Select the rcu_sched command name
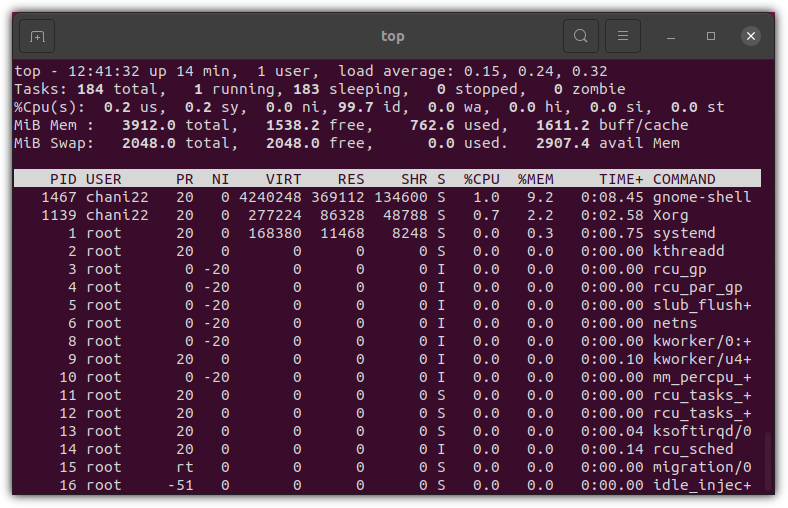Screen dimensions: 788x508 pos(693,449)
